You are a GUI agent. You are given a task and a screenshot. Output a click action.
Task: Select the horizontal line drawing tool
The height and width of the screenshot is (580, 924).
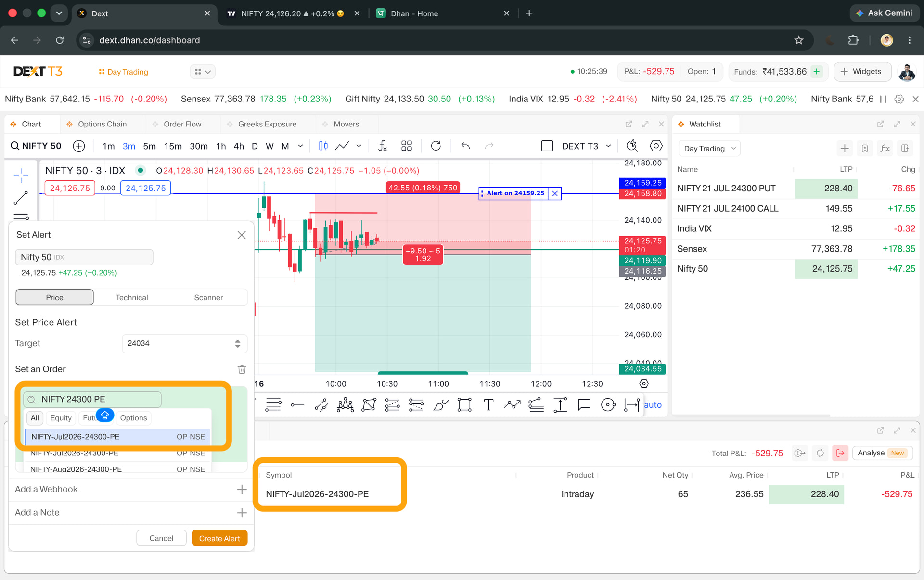click(297, 405)
